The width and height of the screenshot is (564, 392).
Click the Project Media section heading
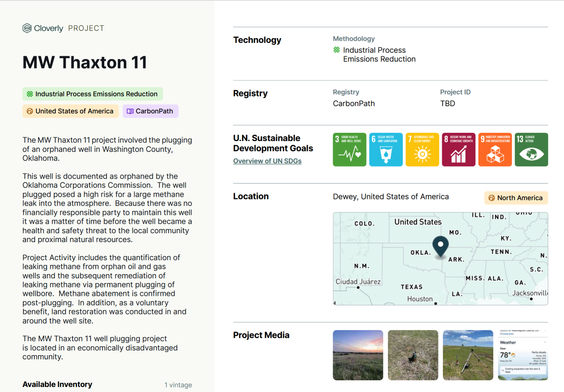click(261, 335)
